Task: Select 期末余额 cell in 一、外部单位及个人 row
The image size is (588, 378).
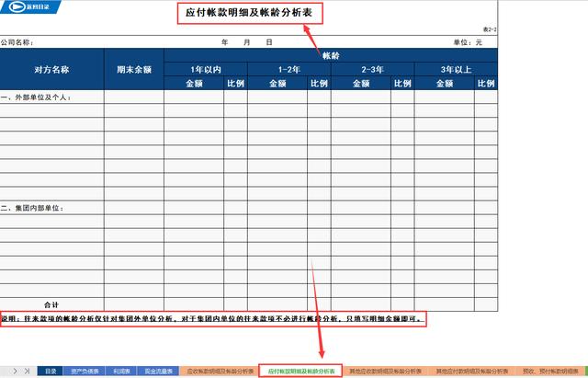Action: tap(134, 97)
